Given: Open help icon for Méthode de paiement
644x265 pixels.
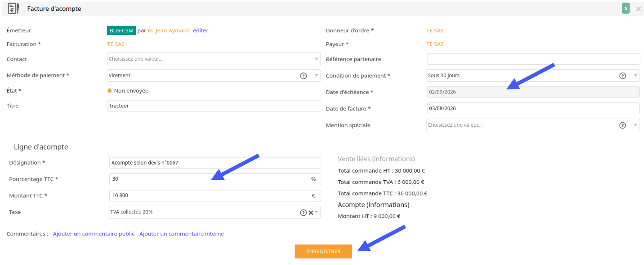Looking at the screenshot, I should (x=303, y=76).
